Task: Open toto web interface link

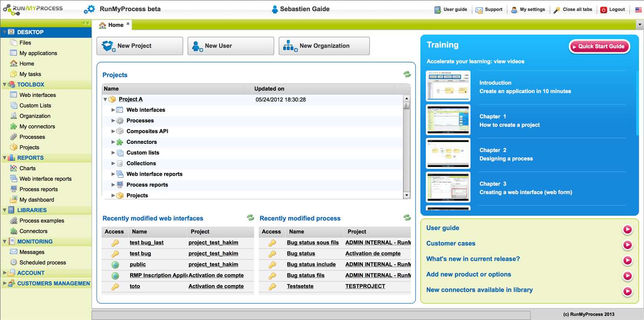Action: (x=135, y=286)
